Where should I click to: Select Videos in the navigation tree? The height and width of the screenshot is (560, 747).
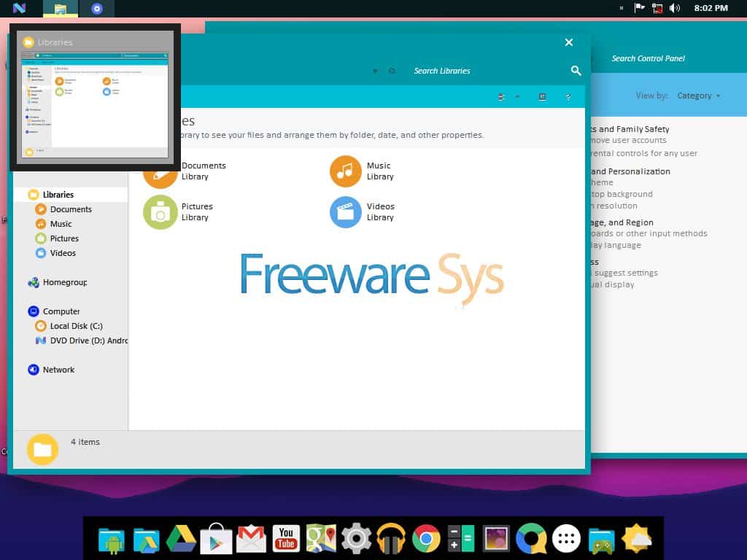pos(63,253)
